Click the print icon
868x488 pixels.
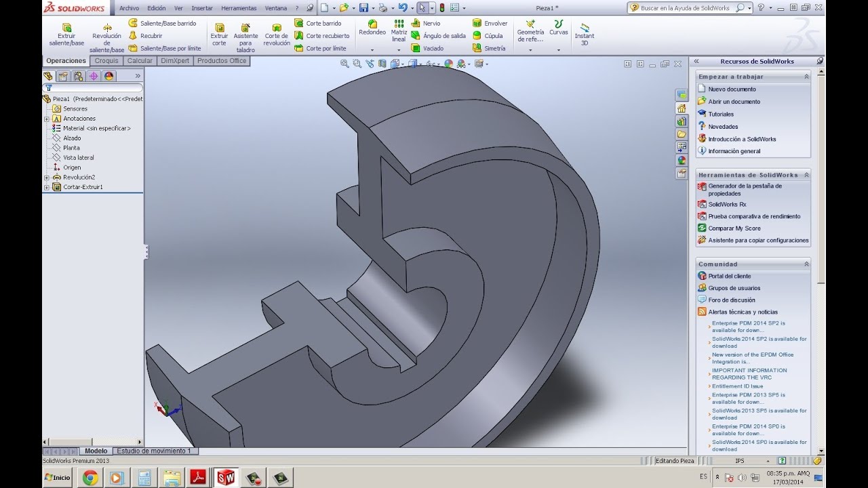click(383, 8)
